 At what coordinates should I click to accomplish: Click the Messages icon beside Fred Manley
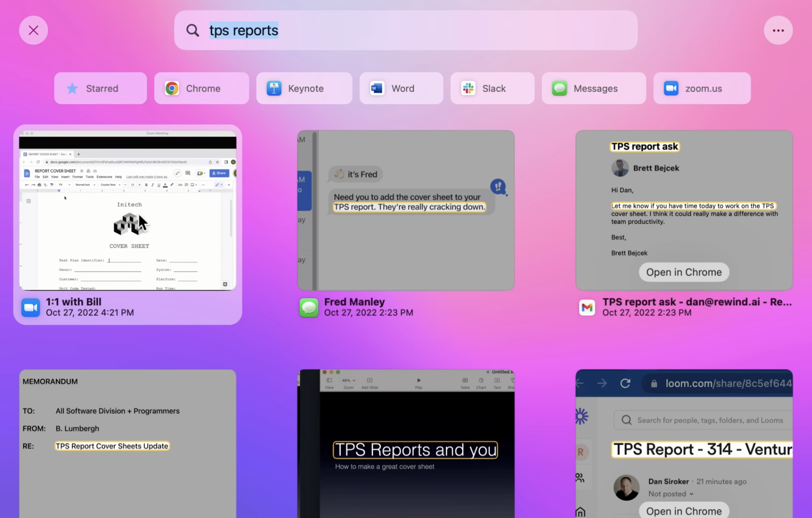(x=309, y=308)
